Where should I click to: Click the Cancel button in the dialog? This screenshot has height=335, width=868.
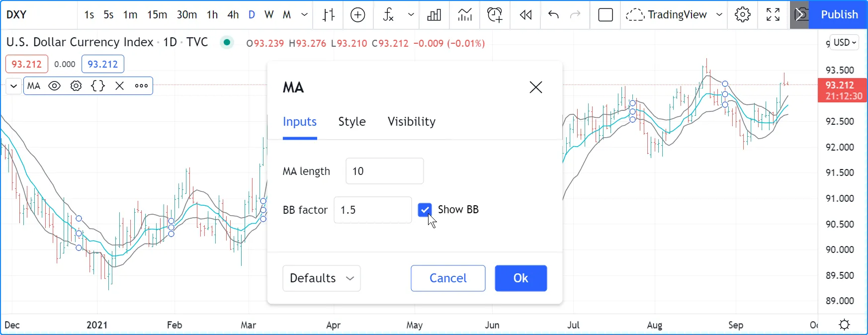click(448, 278)
